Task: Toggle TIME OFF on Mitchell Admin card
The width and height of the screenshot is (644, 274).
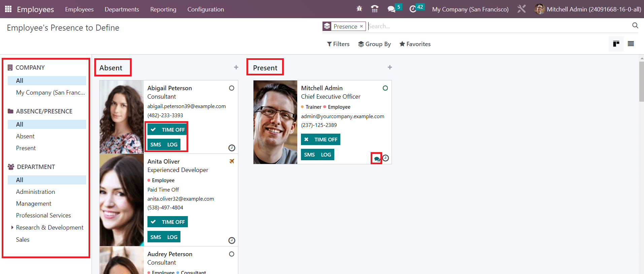Action: (x=320, y=139)
